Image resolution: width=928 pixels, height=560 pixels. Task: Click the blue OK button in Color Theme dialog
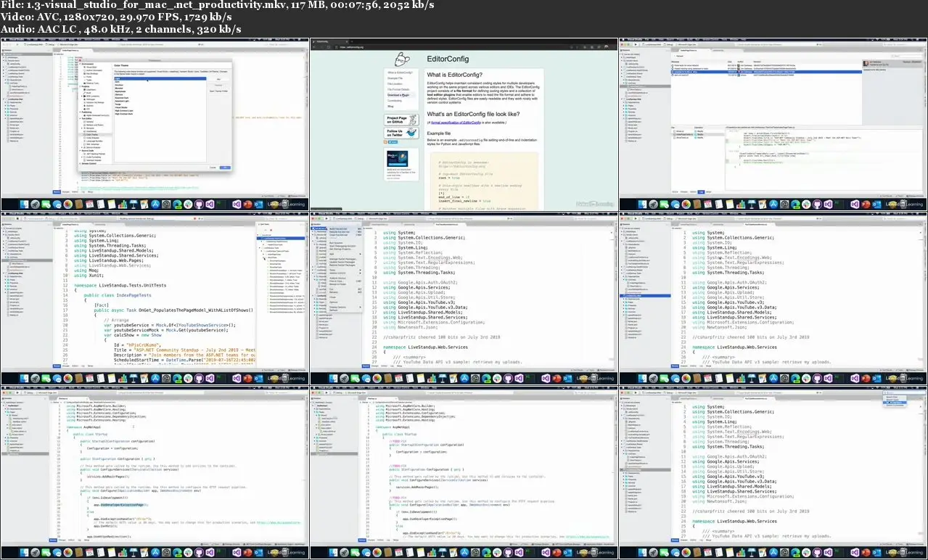pyautogui.click(x=225, y=168)
